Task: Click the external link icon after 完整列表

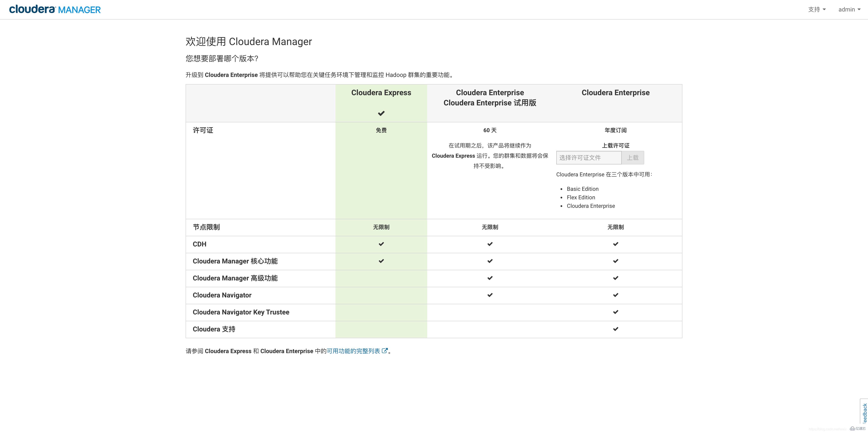Action: [x=385, y=351]
